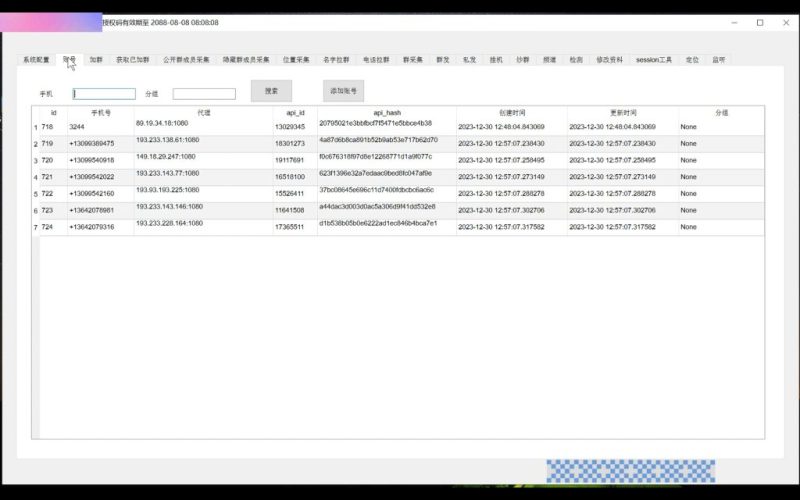Open the 名字拉群 tab

[336, 60]
